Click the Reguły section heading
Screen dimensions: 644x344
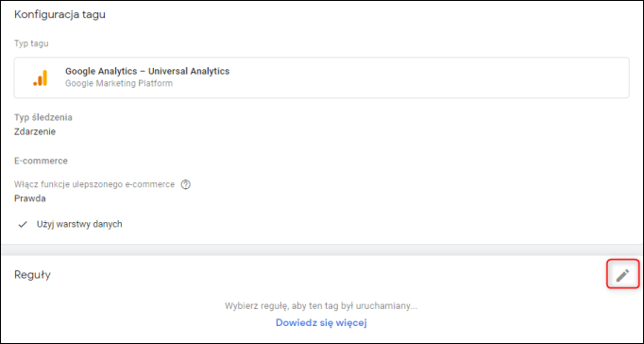coord(32,275)
